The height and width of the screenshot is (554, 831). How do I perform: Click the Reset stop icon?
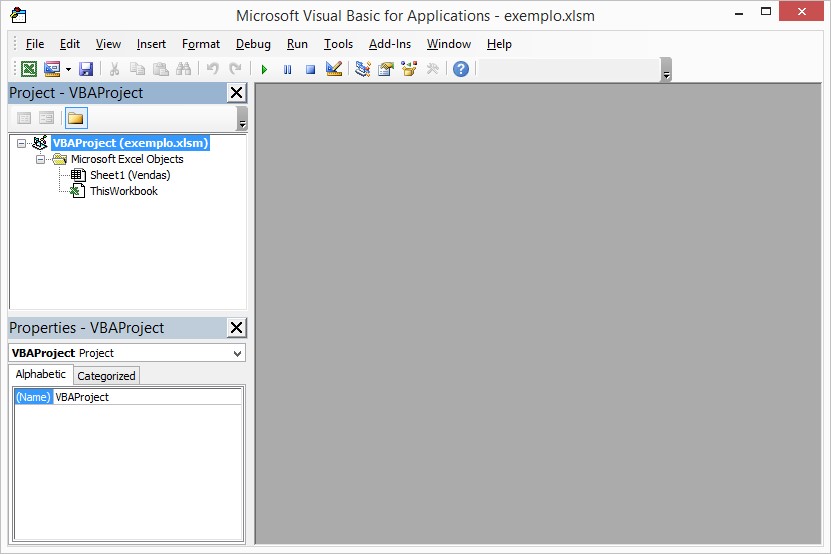click(x=310, y=69)
